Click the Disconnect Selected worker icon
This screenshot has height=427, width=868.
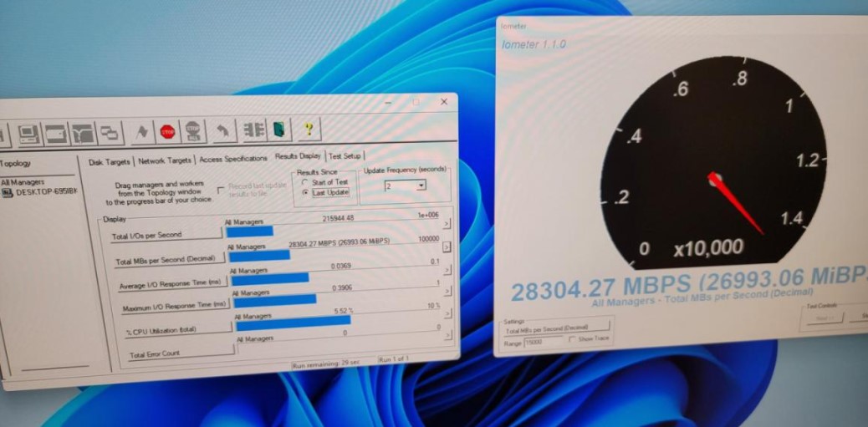[254, 130]
